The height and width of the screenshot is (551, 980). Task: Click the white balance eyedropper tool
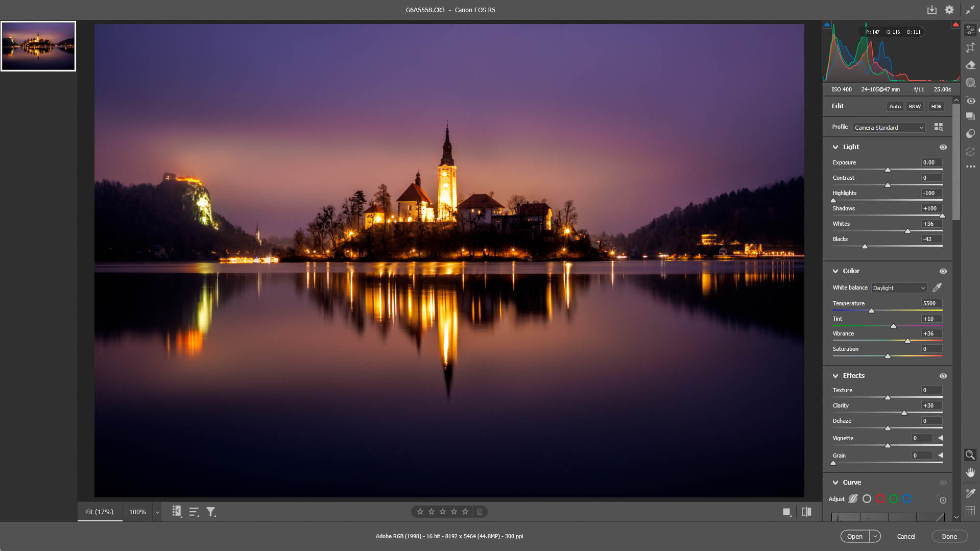click(x=937, y=288)
